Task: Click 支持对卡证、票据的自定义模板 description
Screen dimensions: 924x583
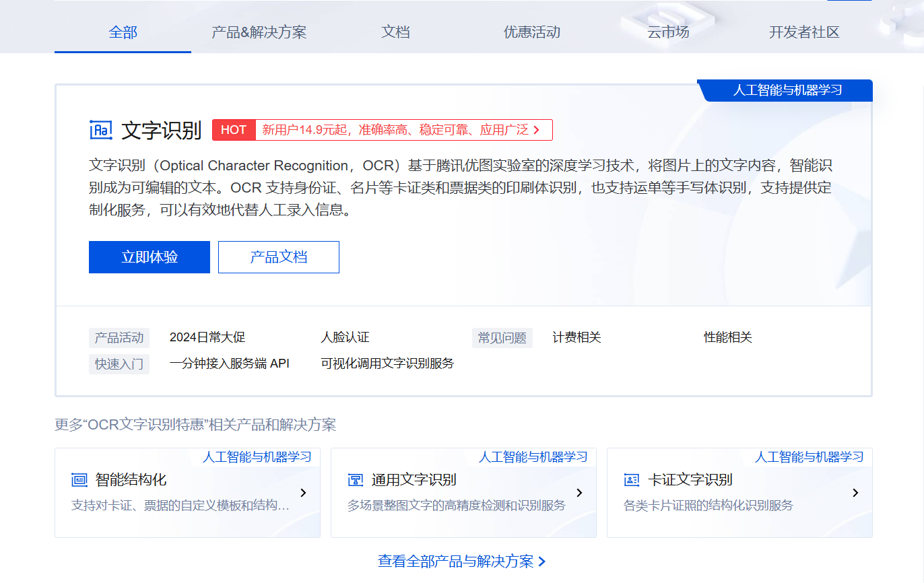Action: click(180, 506)
